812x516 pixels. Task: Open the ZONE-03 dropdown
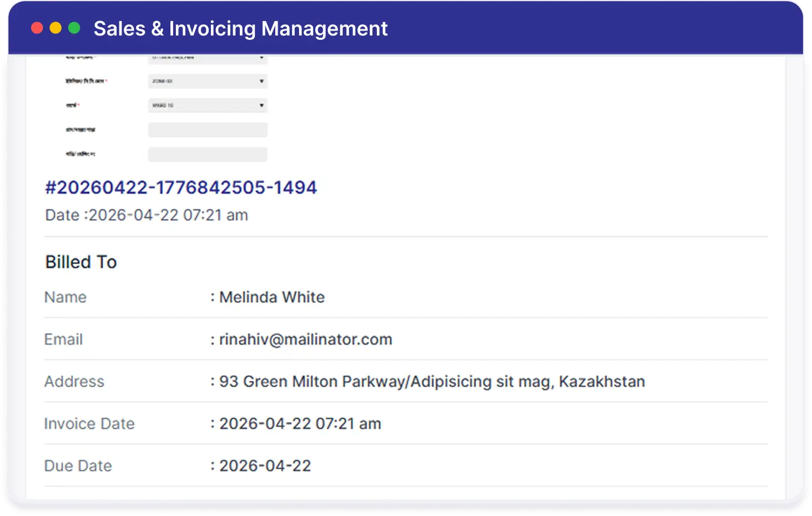[208, 81]
